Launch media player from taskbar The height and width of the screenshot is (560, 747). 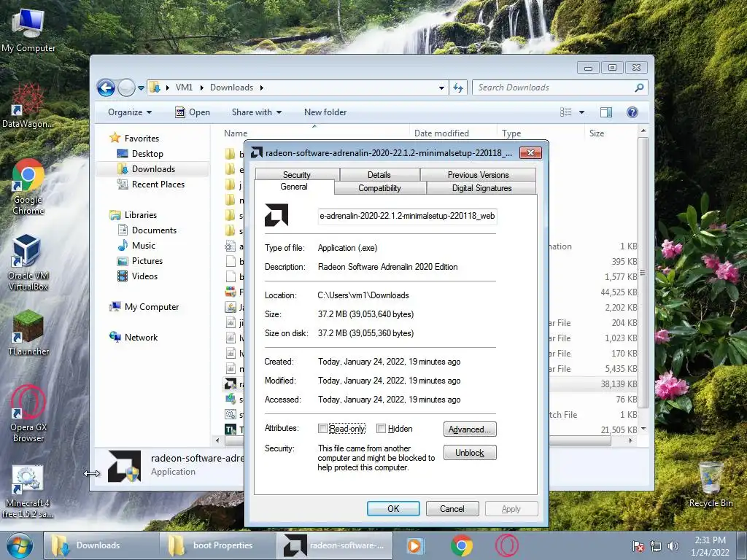point(414,545)
